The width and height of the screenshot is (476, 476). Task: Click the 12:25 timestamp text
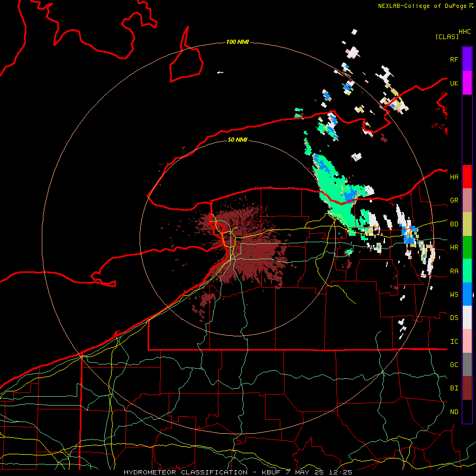coord(340,472)
